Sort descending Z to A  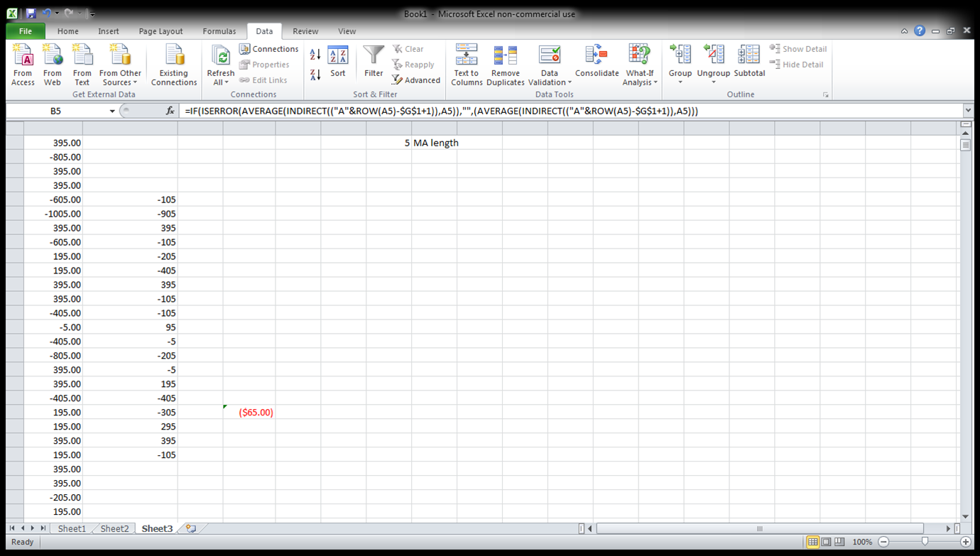(x=315, y=74)
